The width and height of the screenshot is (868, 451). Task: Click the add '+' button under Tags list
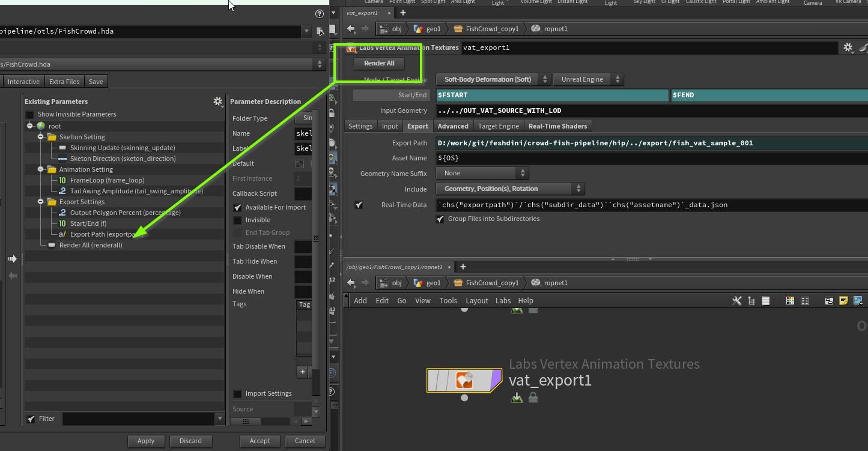(x=303, y=372)
